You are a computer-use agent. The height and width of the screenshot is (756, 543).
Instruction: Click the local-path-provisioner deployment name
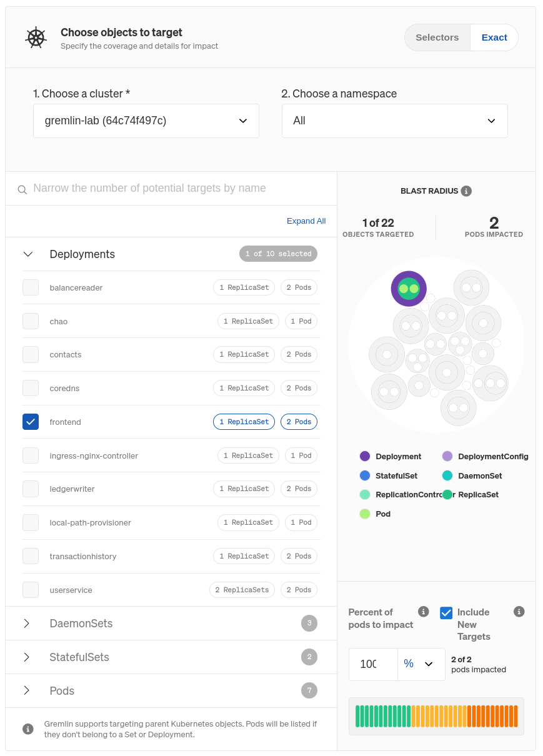(x=90, y=522)
